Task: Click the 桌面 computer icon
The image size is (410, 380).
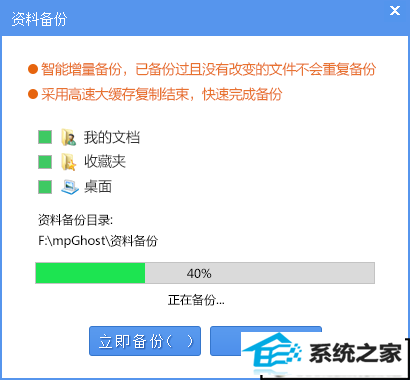Action: click(x=70, y=187)
